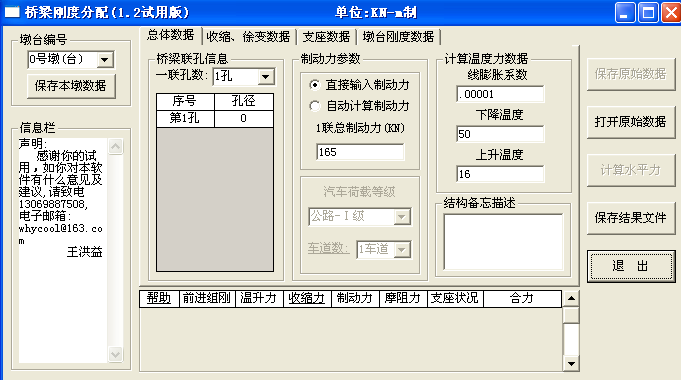Viewport: 681px width, 380px height.
Task: Minimize the 桥梁刚度分配 window
Action: [x=625, y=12]
